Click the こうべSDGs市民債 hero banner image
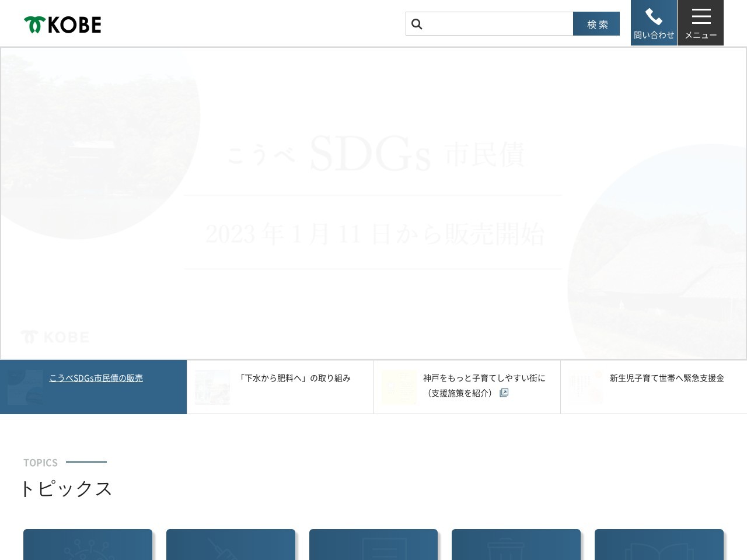The image size is (747, 560). (x=373, y=203)
